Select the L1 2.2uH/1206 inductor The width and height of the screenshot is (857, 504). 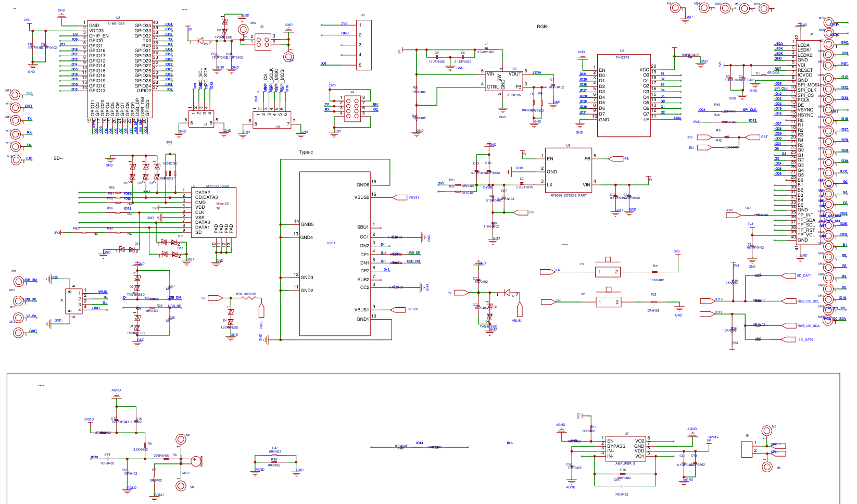point(486,49)
